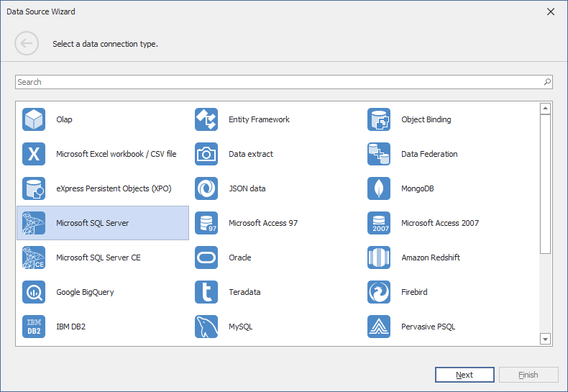568x392 pixels.
Task: Choose 'Microsoft Excel workbook / CSV file' text
Action: [x=116, y=154]
